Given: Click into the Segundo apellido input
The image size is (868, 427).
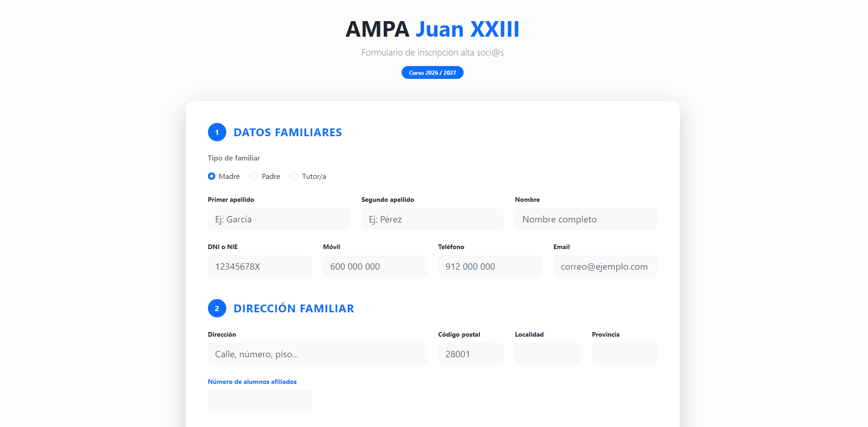Looking at the screenshot, I should (432, 219).
